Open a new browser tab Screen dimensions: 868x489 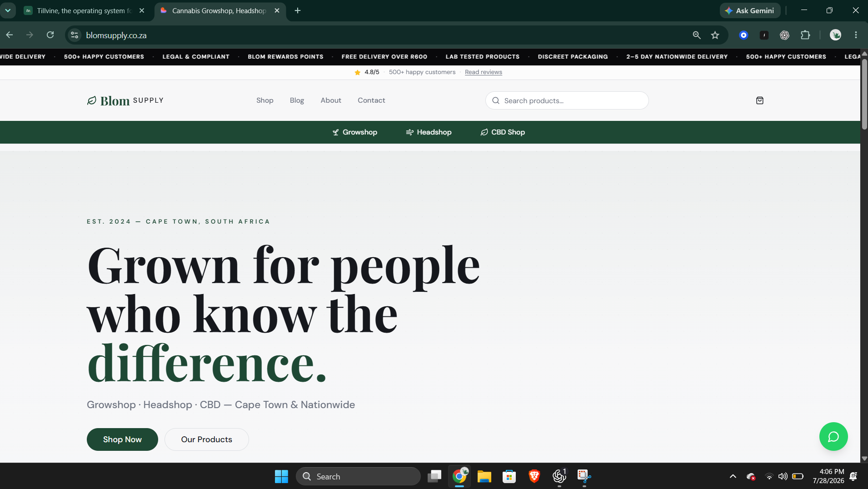pos(298,10)
